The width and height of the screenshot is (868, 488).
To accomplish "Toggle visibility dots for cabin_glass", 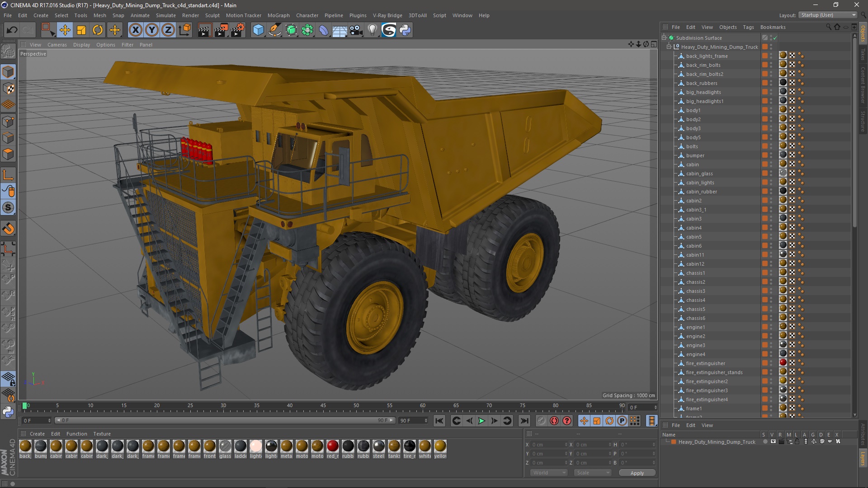I will pos(771,174).
